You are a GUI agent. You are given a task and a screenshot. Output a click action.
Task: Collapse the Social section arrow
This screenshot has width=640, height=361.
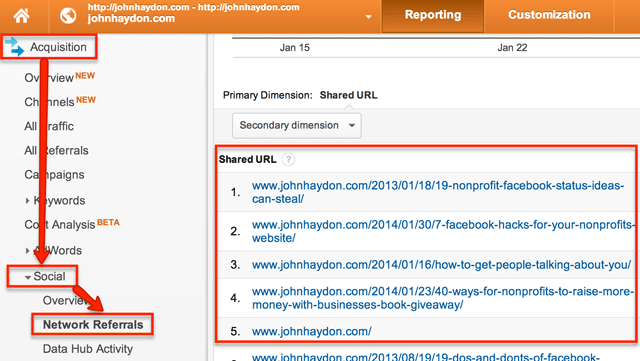pos(27,277)
